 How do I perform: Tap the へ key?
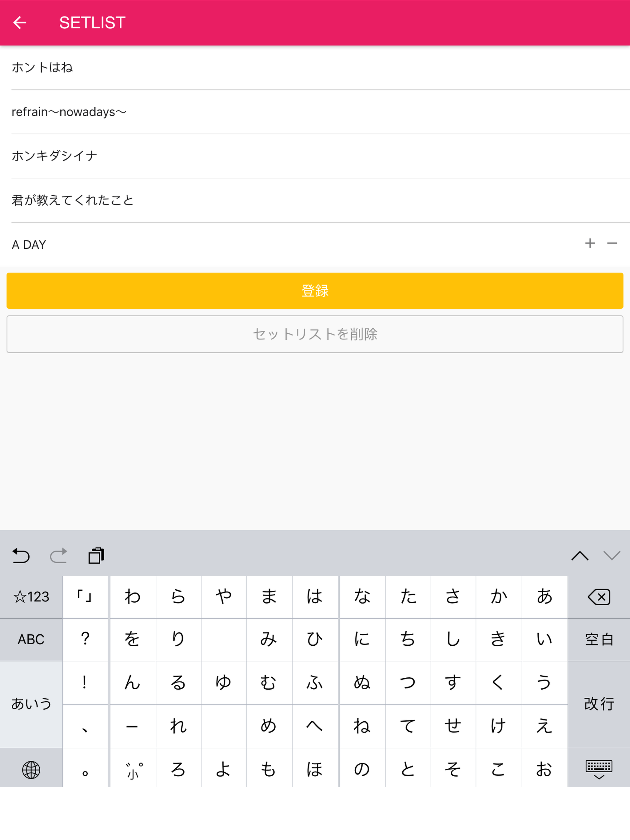315,727
